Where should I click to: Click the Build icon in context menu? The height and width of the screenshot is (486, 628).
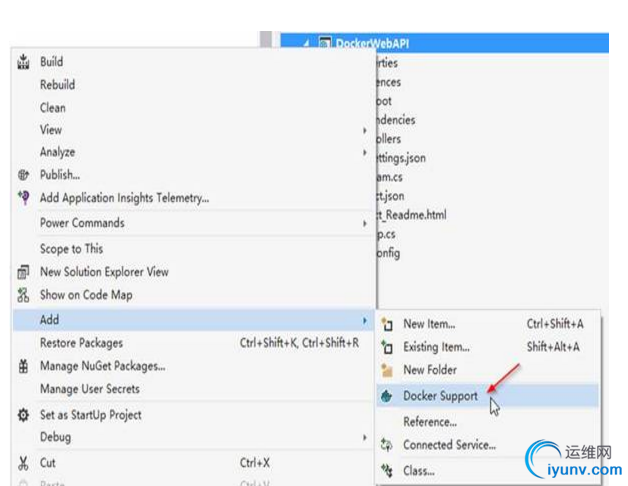[x=23, y=62]
